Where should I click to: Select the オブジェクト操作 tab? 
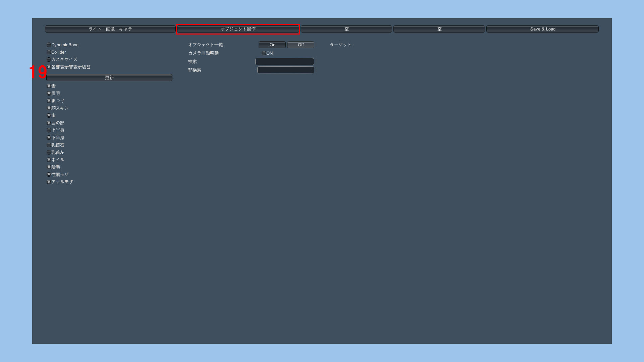238,29
